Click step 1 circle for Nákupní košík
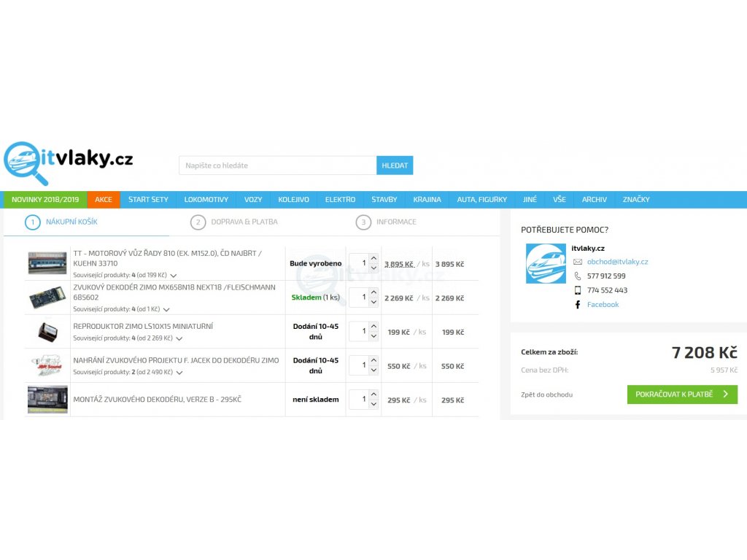 (32, 222)
